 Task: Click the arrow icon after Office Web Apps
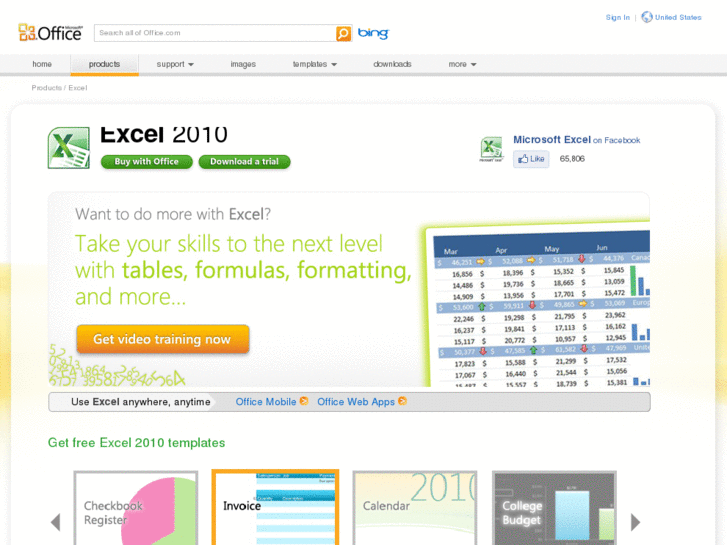coord(402,401)
